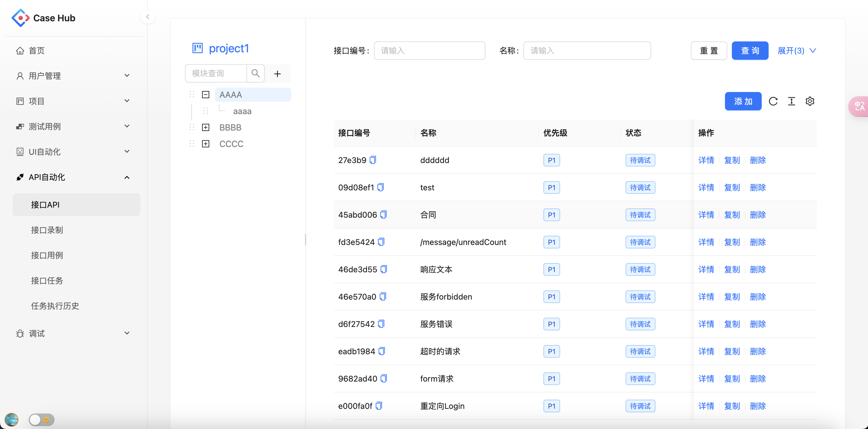The width and height of the screenshot is (868, 429).
Task: Expand the BBBB module tree item
Action: pos(205,127)
